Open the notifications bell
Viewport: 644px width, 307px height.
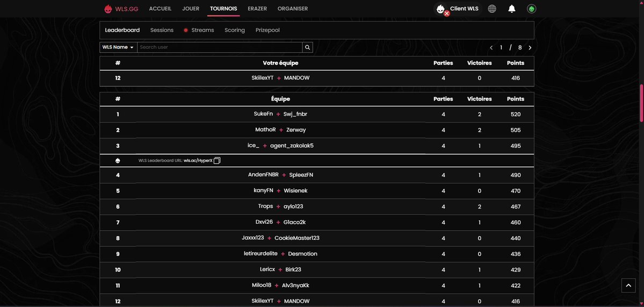[x=511, y=9]
